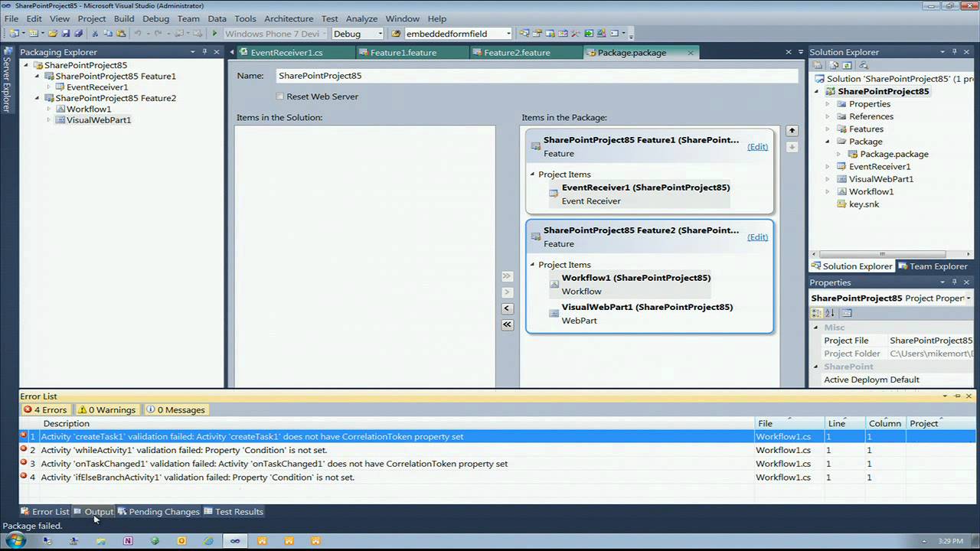Collapse Project Items under Feature1 in package
The image size is (980, 551).
pyautogui.click(x=533, y=174)
